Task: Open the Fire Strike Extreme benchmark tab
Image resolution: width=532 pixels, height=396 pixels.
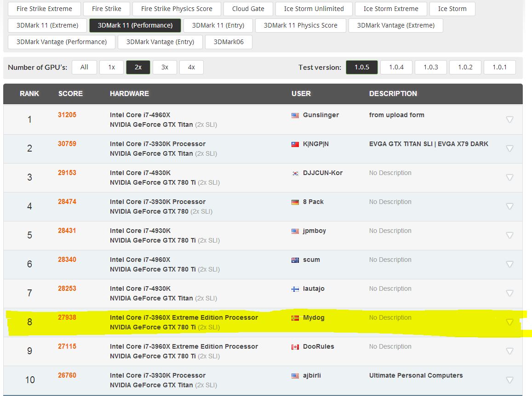Action: (x=45, y=9)
